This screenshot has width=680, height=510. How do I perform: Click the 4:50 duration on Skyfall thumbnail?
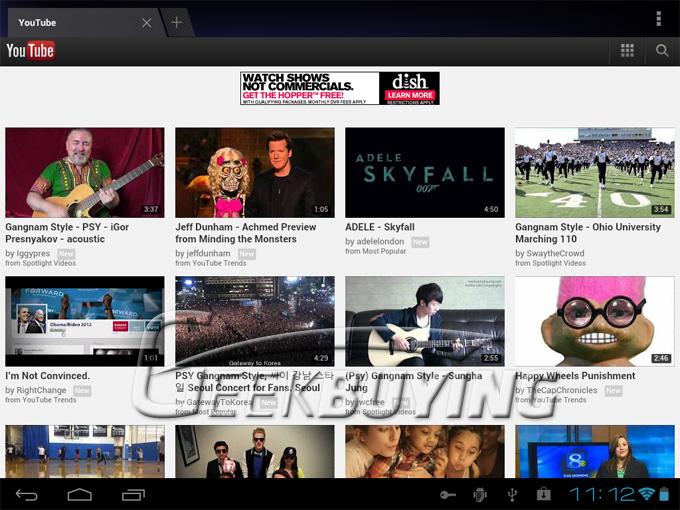[491, 209]
